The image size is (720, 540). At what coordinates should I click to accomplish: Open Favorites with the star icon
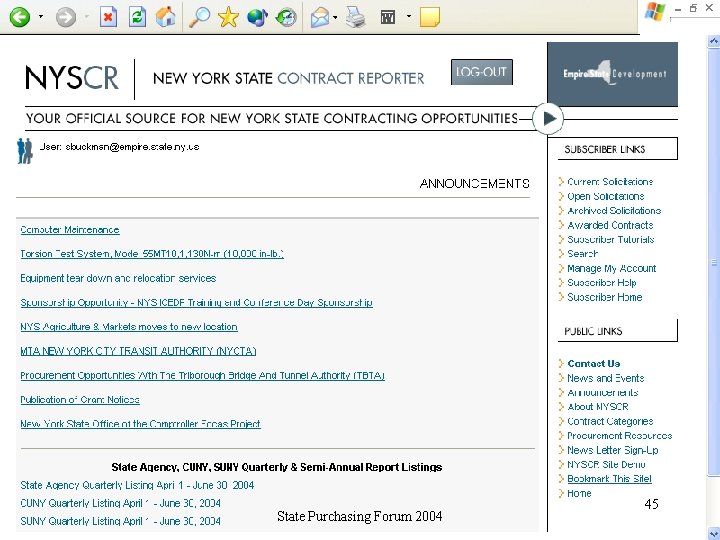point(228,17)
